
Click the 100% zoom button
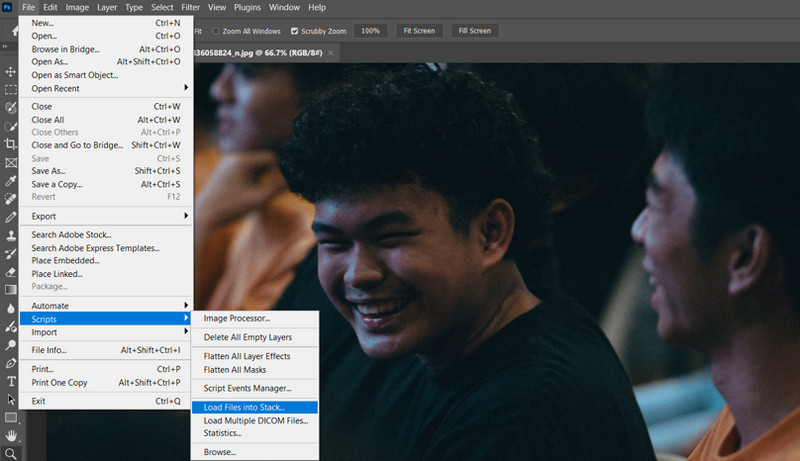[x=370, y=31]
